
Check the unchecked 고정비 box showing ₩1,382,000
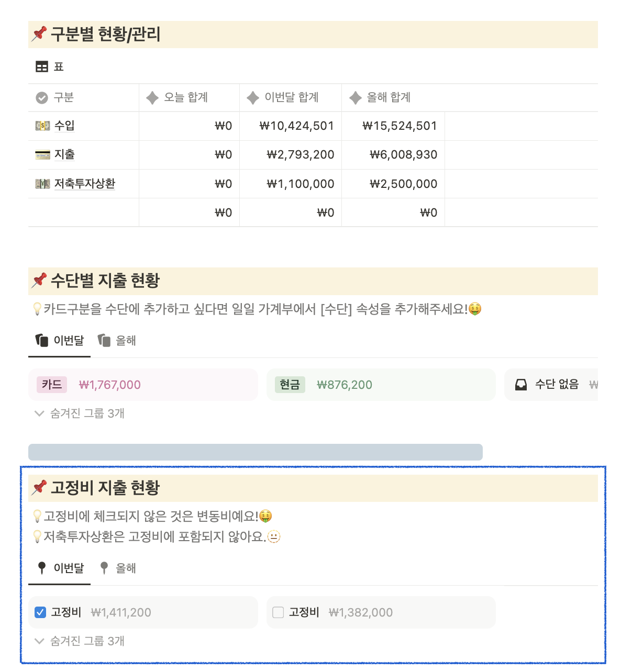tap(278, 612)
